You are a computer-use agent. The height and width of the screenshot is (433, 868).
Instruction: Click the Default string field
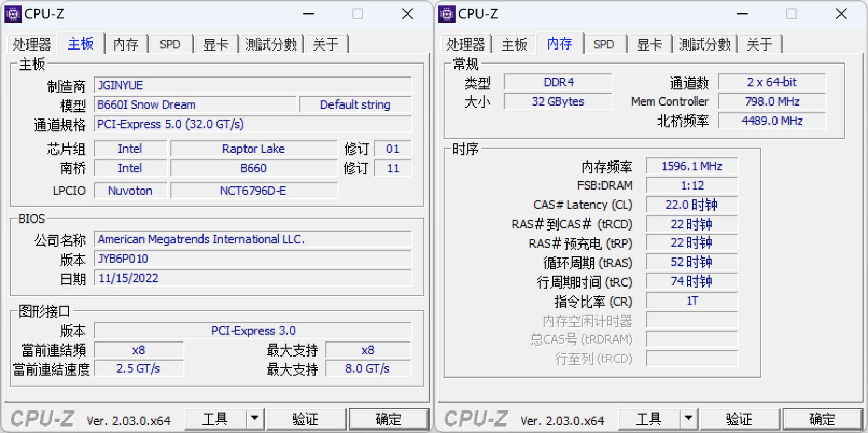pos(355,104)
